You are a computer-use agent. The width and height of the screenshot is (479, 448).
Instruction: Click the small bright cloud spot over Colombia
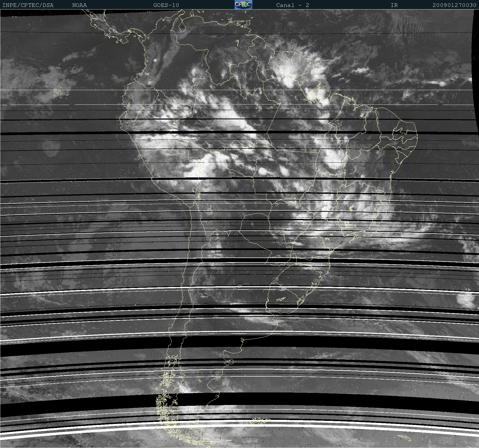coord(155,60)
